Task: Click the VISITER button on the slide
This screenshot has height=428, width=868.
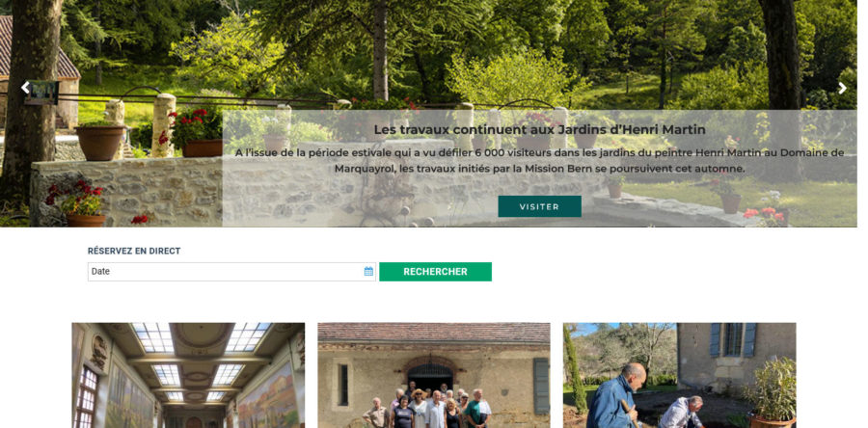Action: 539,206
